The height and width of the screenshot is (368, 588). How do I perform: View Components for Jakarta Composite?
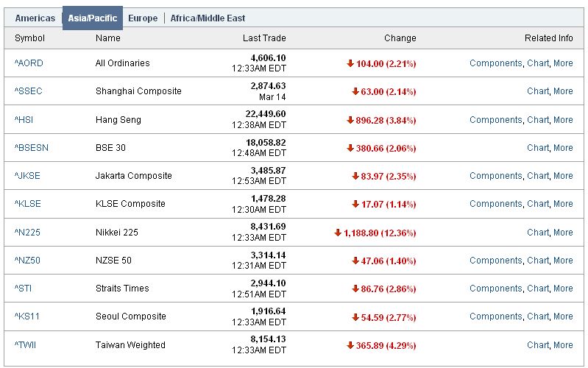(496, 176)
